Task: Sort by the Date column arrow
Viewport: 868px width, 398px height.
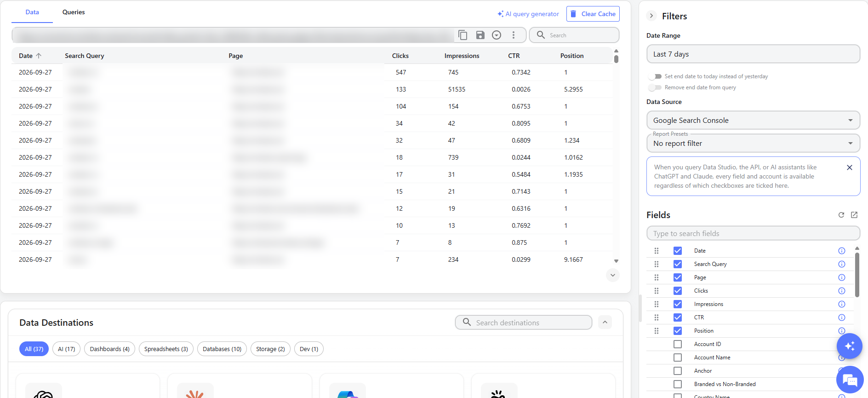Action: point(39,56)
